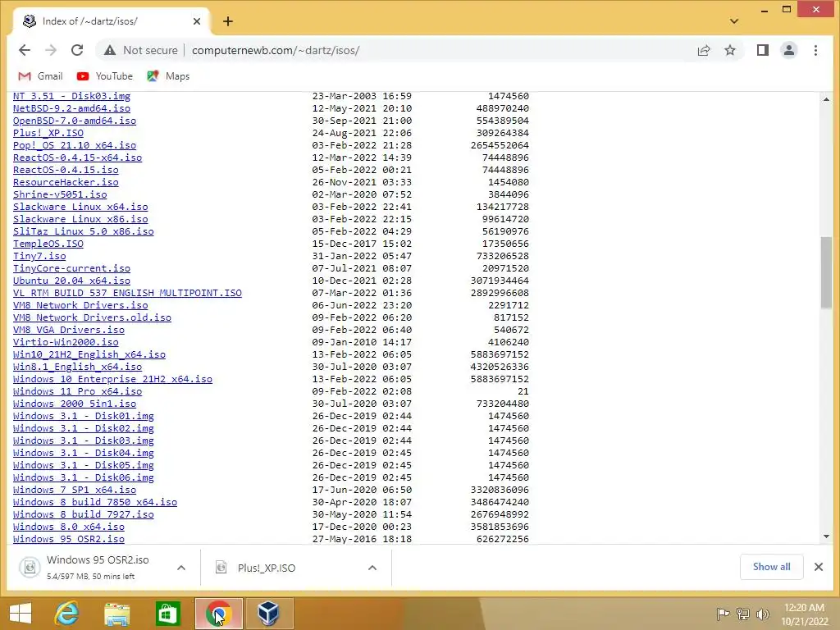This screenshot has height=630, width=840.
Task: Download VM8_VGA_Drivers.iso
Action: [x=69, y=330]
